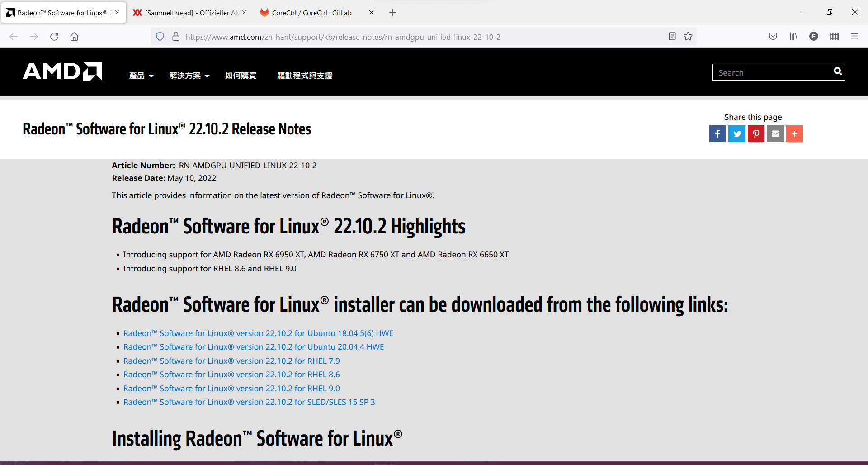The height and width of the screenshot is (465, 868).
Task: Open the 驅動程式與支援 menu item
Action: [305, 76]
